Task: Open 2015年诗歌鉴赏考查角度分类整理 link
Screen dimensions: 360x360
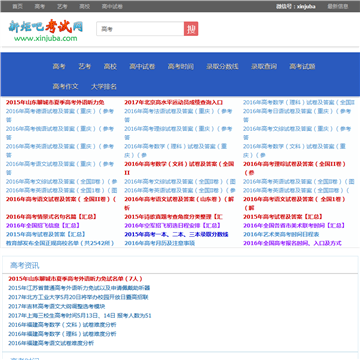Action: (174, 217)
